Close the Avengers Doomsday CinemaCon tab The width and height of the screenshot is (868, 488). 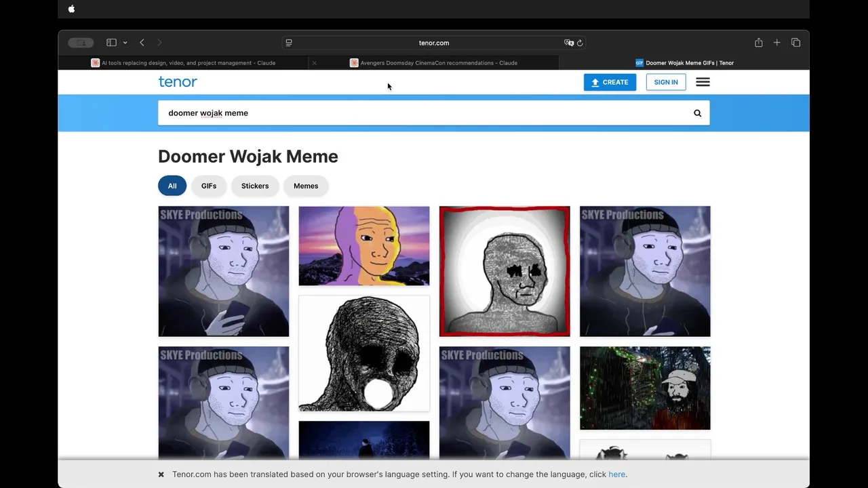pyautogui.click(x=314, y=63)
